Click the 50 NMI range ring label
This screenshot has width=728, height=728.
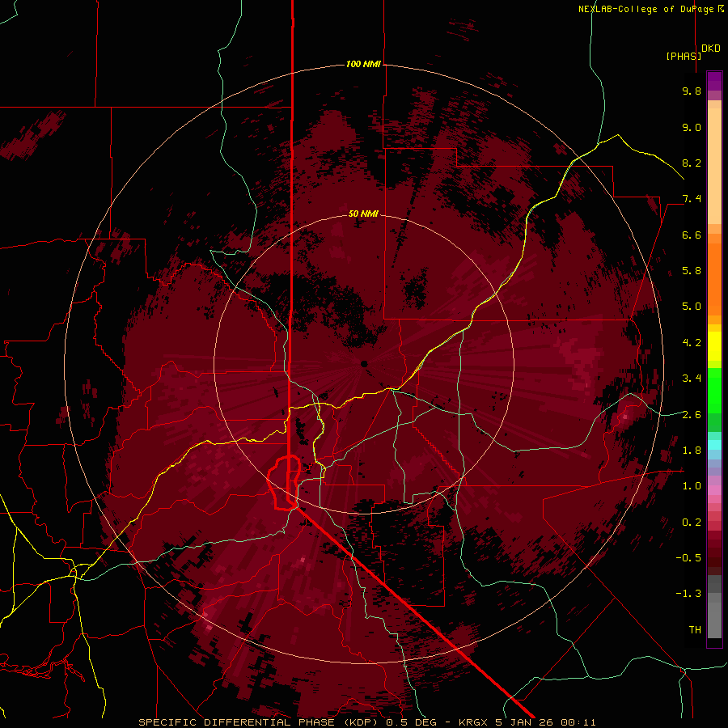pos(363,214)
